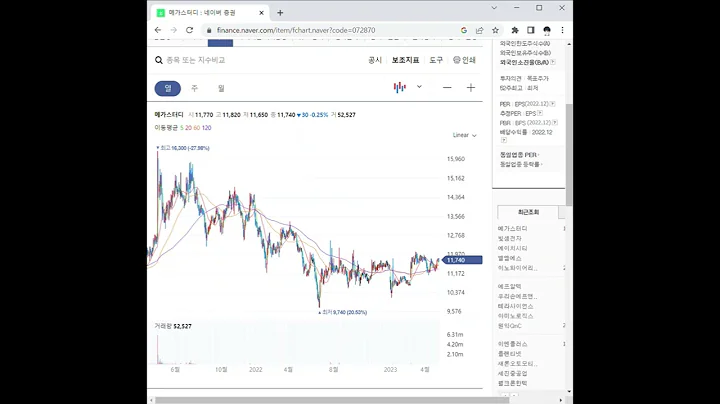The image size is (720, 404).
Task: Click the candlestick chart type icon
Action: click(399, 87)
